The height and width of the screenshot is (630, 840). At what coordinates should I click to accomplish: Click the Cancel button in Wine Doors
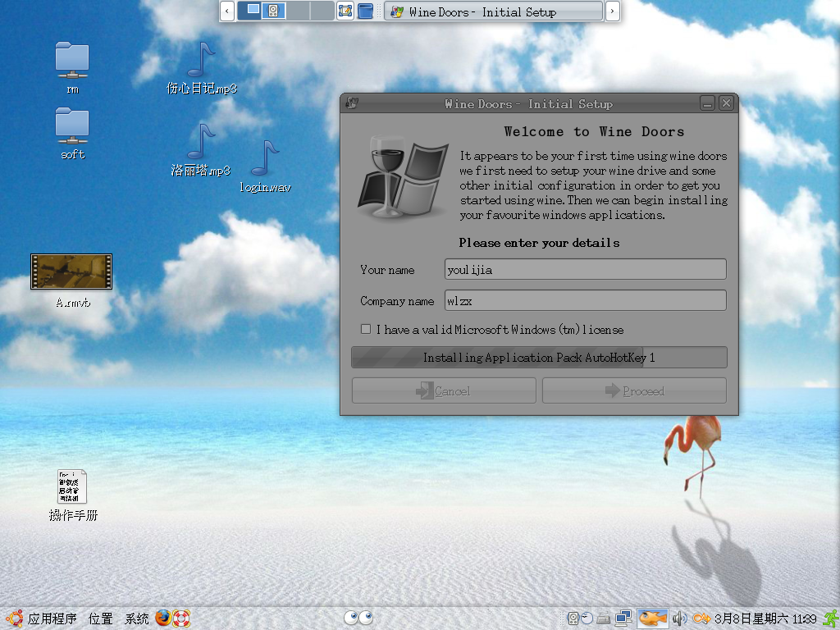pyautogui.click(x=444, y=390)
